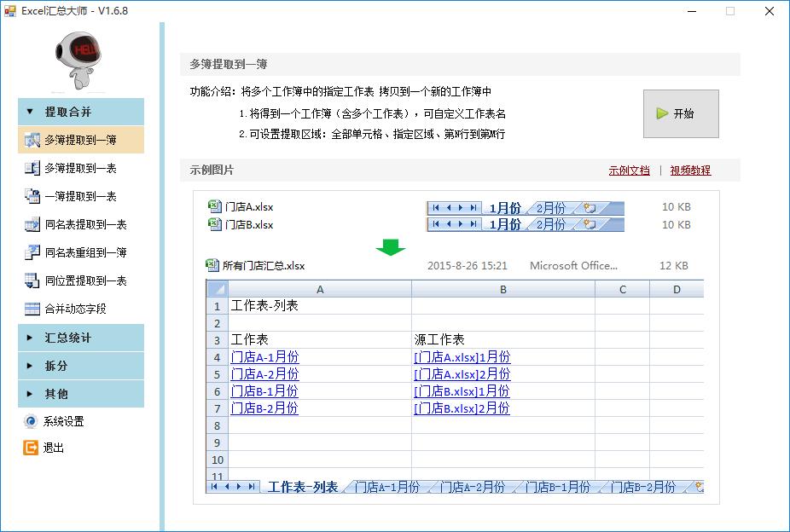Minimize the Excel汇总大师 window
This screenshot has width=790, height=532.
[692, 11]
